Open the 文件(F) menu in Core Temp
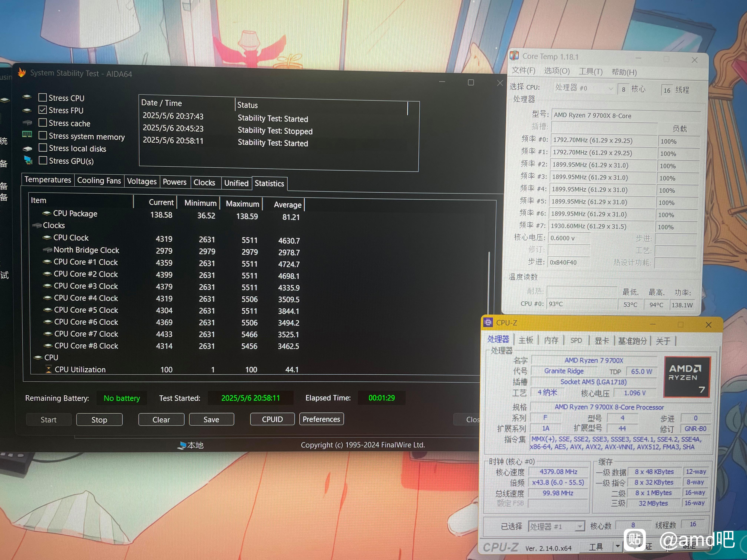This screenshot has height=560, width=747. click(523, 71)
